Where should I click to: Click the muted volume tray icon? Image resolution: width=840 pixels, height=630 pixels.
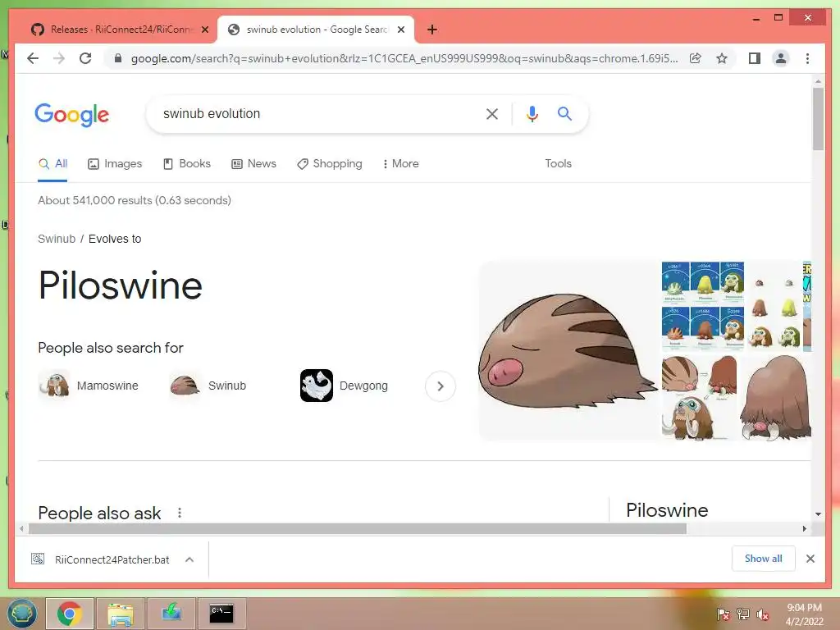point(762,614)
